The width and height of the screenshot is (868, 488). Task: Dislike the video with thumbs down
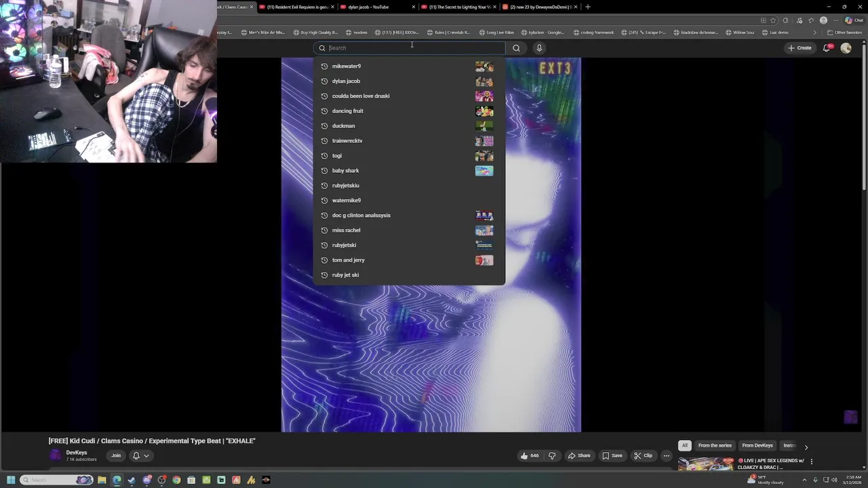pyautogui.click(x=552, y=455)
